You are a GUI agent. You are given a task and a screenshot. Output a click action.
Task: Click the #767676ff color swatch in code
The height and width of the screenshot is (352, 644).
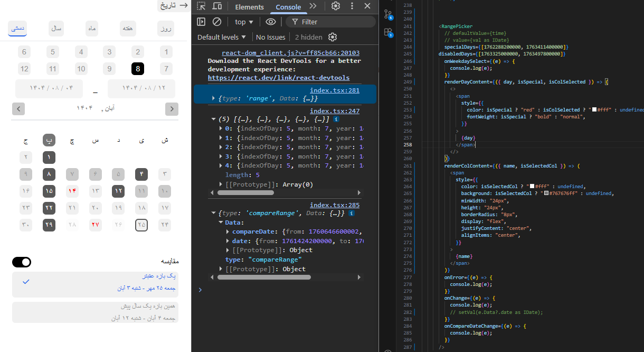point(546,193)
